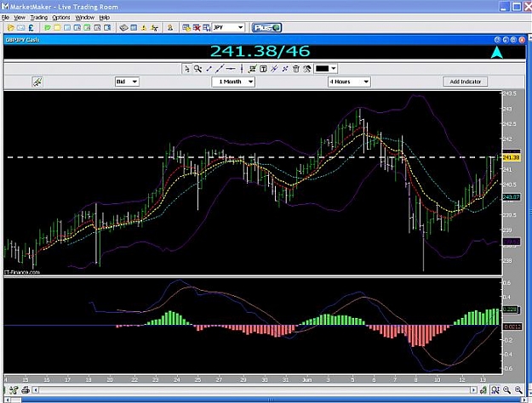The height and width of the screenshot is (403, 532).
Task: Click the GBPJPY Cash window title
Action: pyautogui.click(x=22, y=40)
